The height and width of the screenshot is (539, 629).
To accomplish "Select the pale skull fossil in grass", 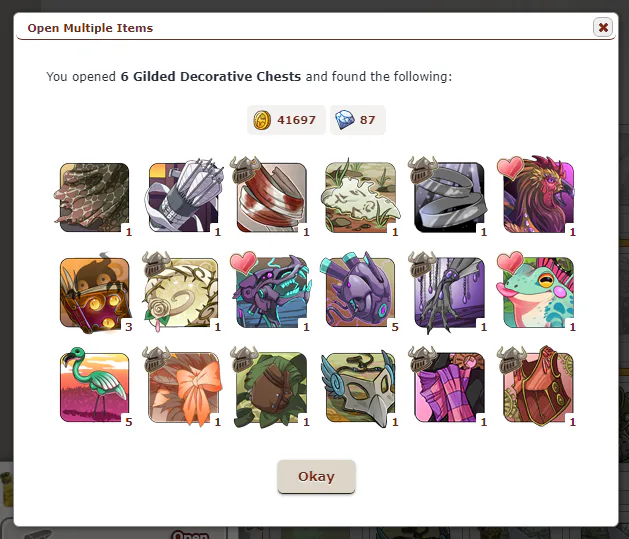I will coord(361,197).
